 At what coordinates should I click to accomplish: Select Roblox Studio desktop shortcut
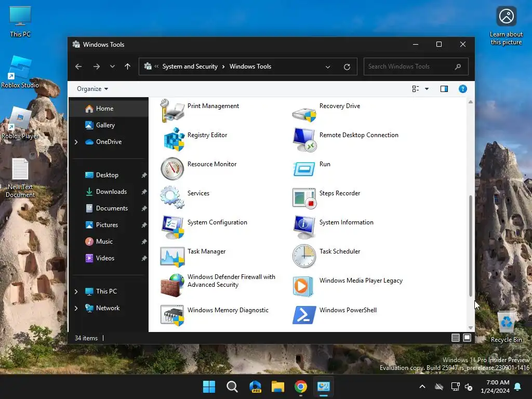(20, 72)
